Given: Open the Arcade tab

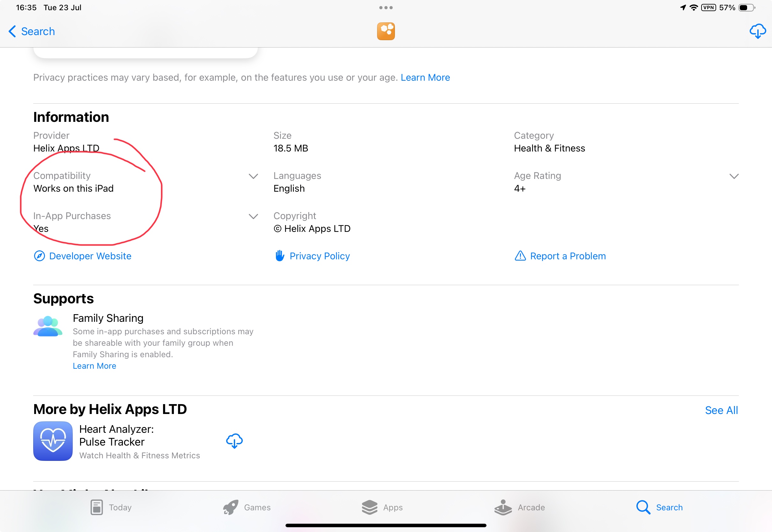Looking at the screenshot, I should click(520, 507).
